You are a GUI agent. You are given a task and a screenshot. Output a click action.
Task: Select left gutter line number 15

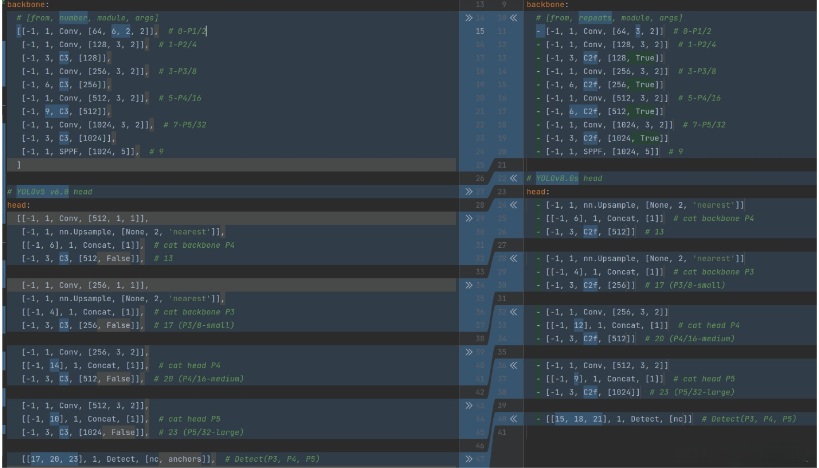[x=480, y=31]
